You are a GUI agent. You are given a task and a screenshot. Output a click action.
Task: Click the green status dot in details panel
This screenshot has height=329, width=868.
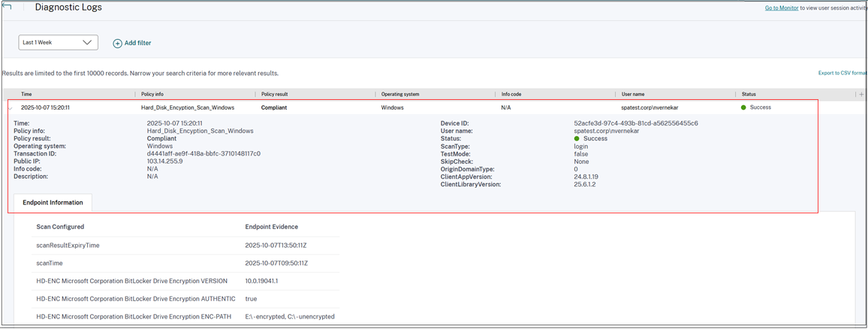577,138
